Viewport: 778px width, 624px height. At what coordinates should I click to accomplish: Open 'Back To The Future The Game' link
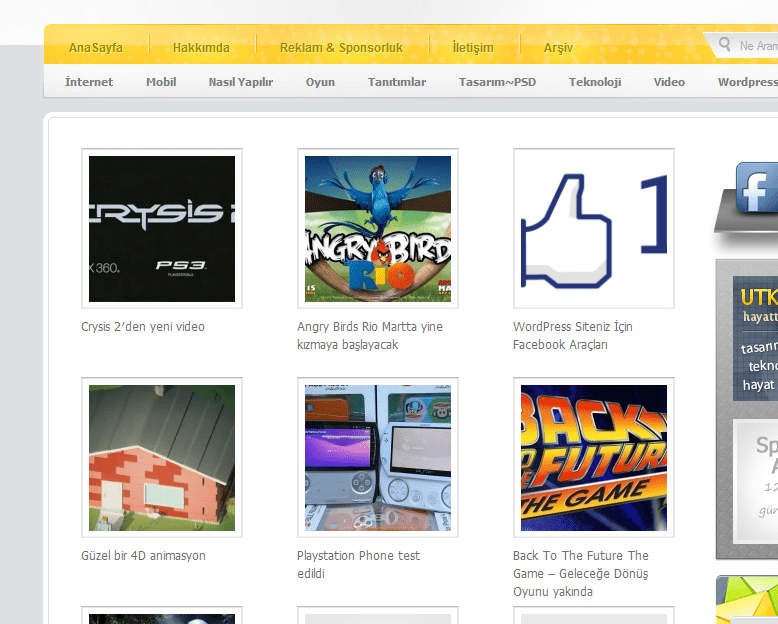(x=581, y=573)
